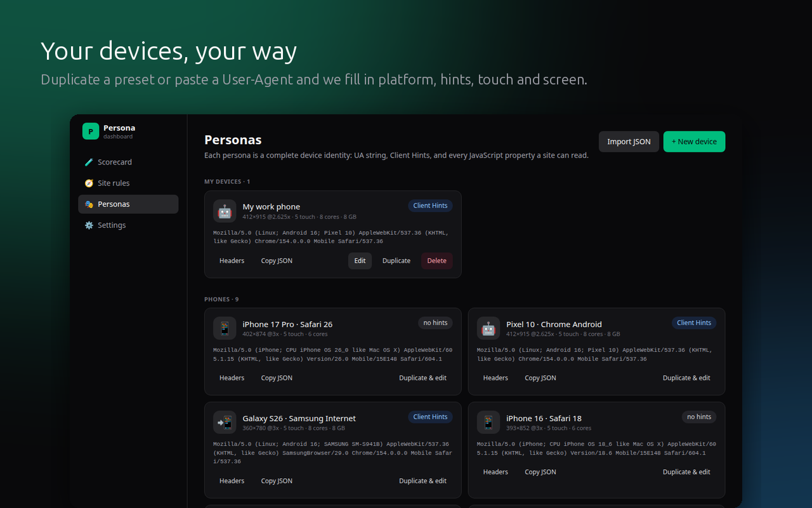
Task: Open the Scorecard page
Action: click(128, 162)
